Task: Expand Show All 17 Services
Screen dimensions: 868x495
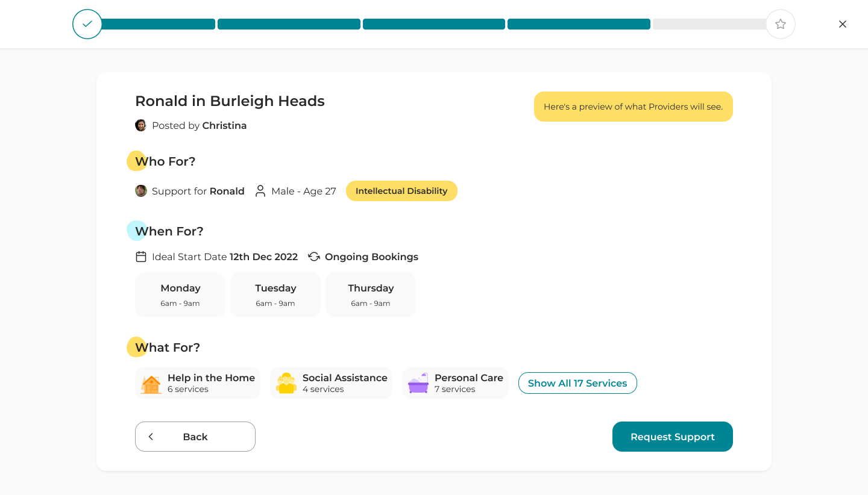Action: click(577, 383)
